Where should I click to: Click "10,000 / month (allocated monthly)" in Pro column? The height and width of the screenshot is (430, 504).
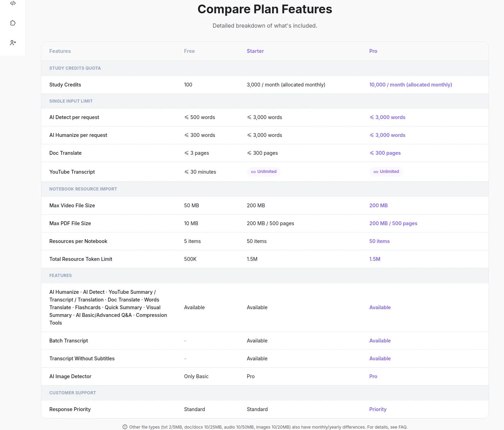pyautogui.click(x=411, y=85)
